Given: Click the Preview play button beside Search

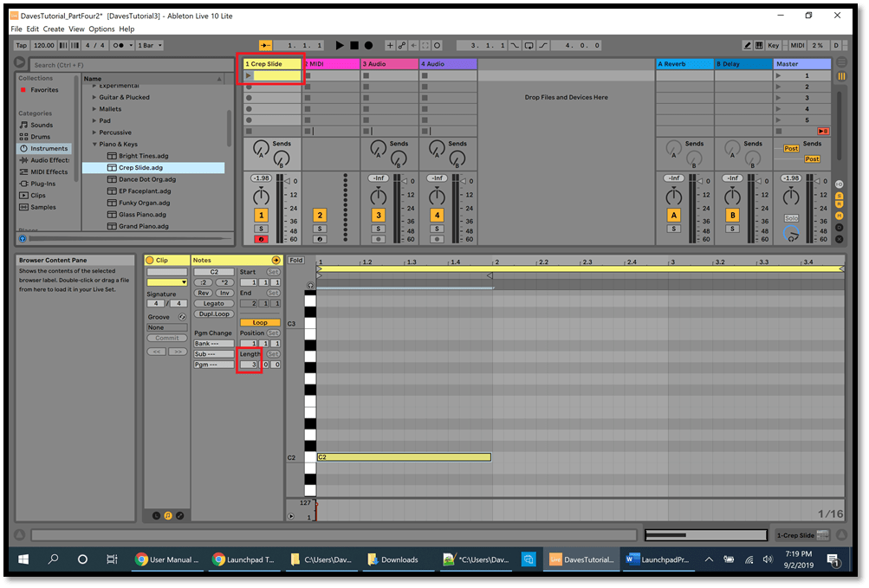Looking at the screenshot, I should click(x=20, y=62).
